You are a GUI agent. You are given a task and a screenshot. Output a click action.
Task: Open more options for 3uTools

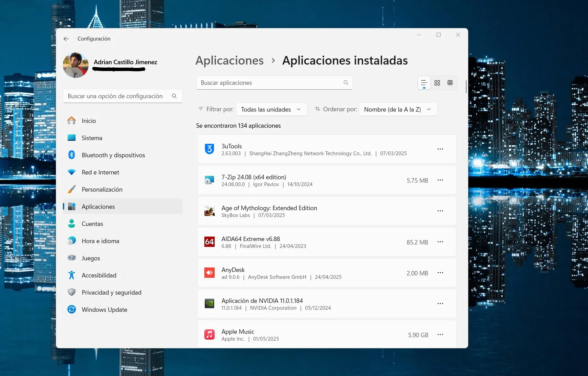coord(440,149)
